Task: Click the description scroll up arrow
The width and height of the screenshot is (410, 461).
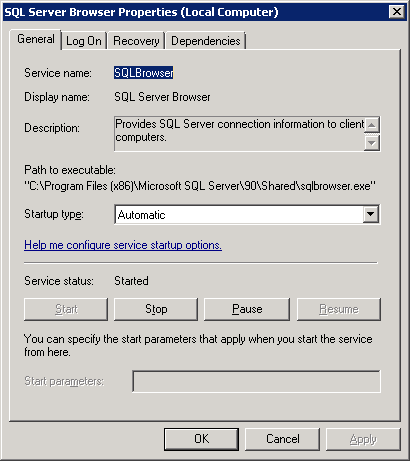Action: pyautogui.click(x=372, y=125)
